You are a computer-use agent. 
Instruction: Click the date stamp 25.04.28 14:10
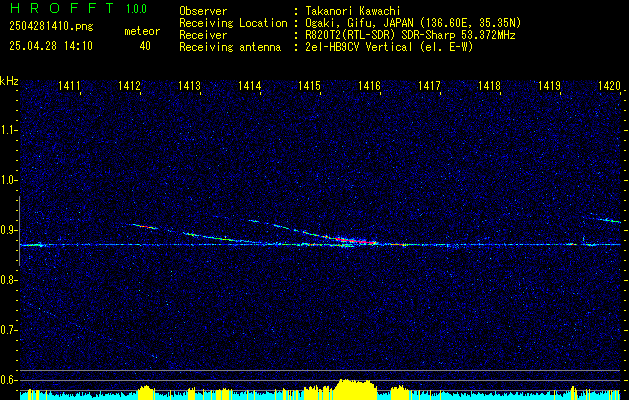[x=51, y=46]
